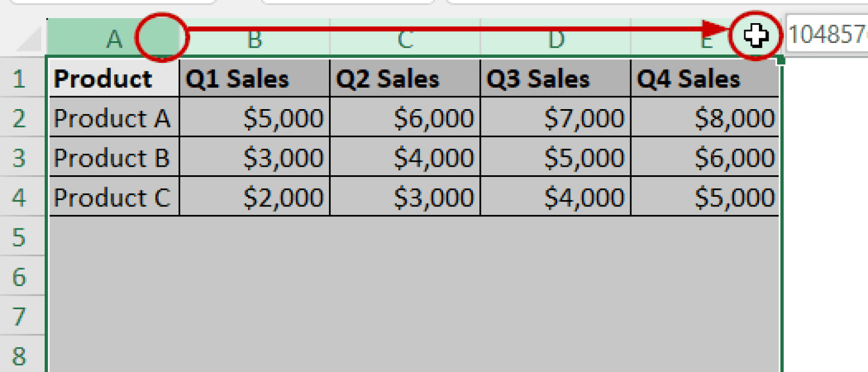Select row header 8
The height and width of the screenshot is (372, 868).
(23, 354)
